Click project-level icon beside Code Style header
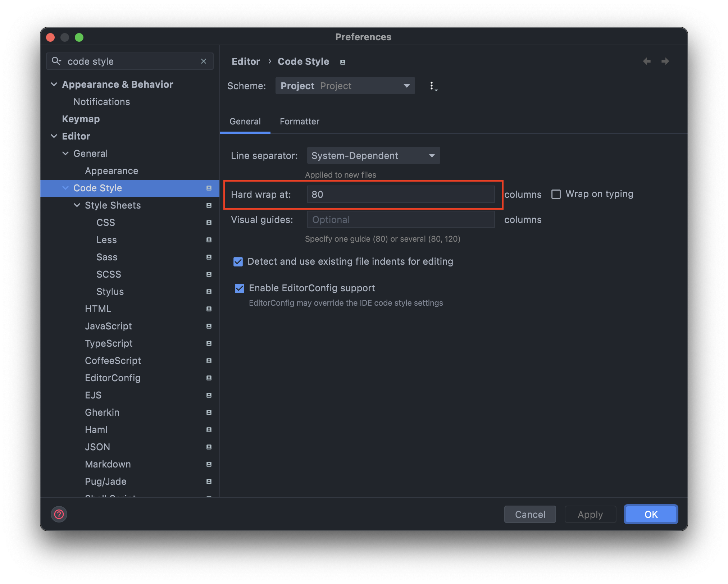Image resolution: width=728 pixels, height=584 pixels. [342, 62]
